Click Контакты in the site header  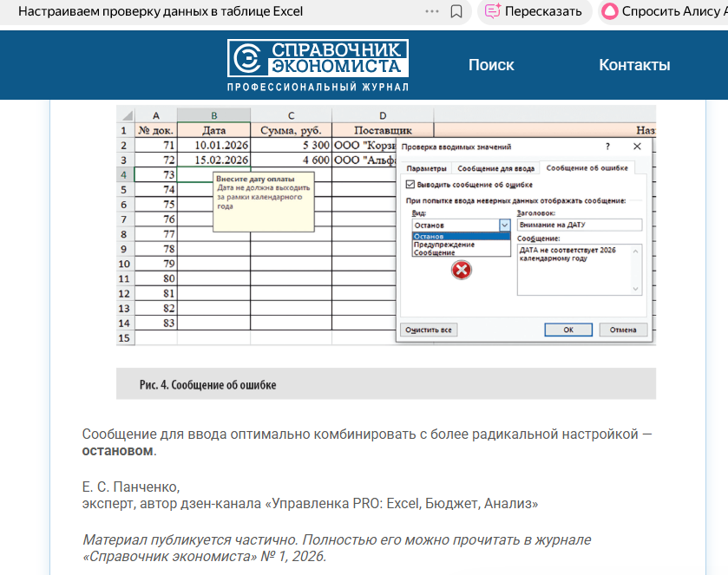click(633, 64)
